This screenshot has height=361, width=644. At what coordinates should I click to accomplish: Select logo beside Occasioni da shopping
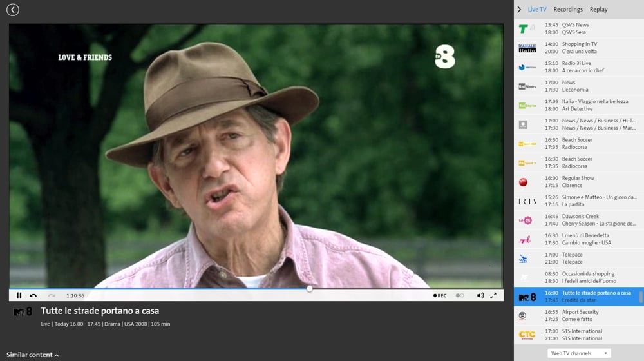[524, 278]
